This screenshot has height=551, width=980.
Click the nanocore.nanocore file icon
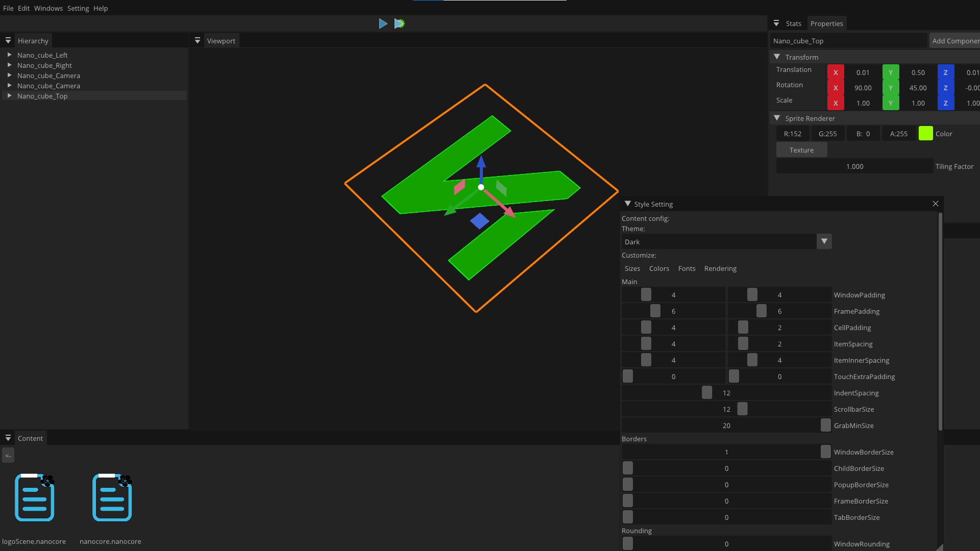pos(112,498)
